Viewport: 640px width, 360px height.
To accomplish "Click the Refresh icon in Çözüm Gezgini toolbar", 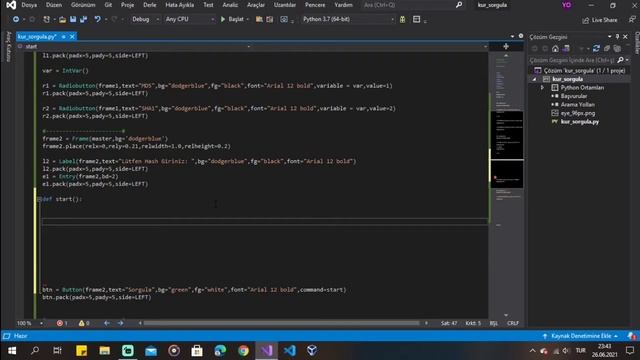I will [596, 49].
